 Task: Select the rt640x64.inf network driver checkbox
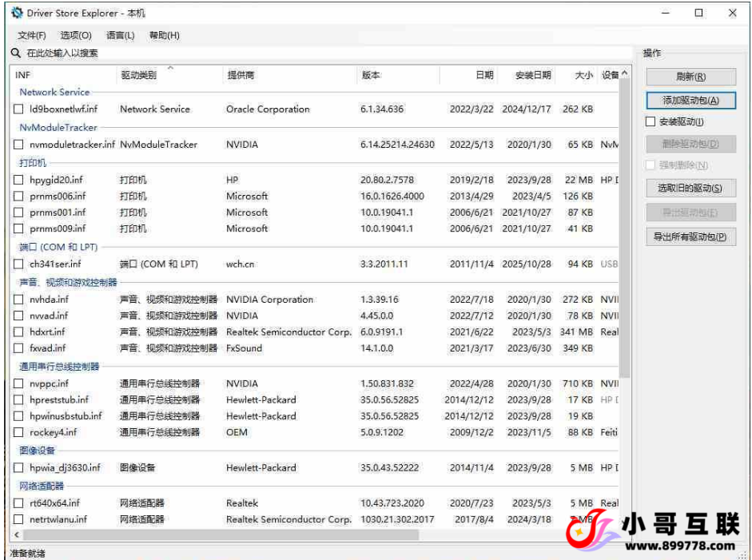pos(19,502)
